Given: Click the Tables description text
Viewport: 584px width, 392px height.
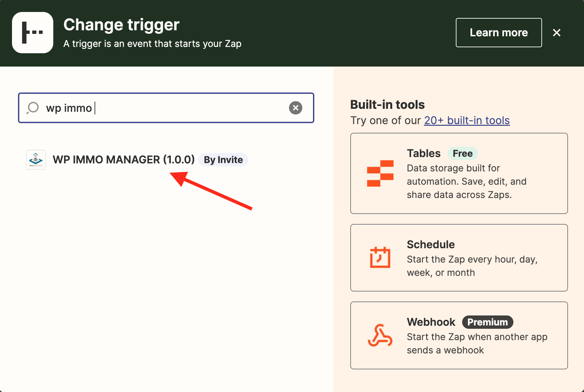Looking at the screenshot, I should (466, 181).
